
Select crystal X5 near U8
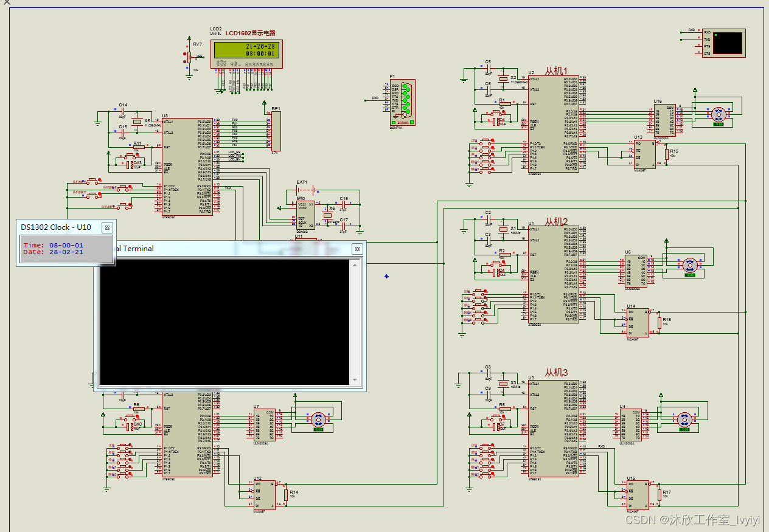point(137,122)
